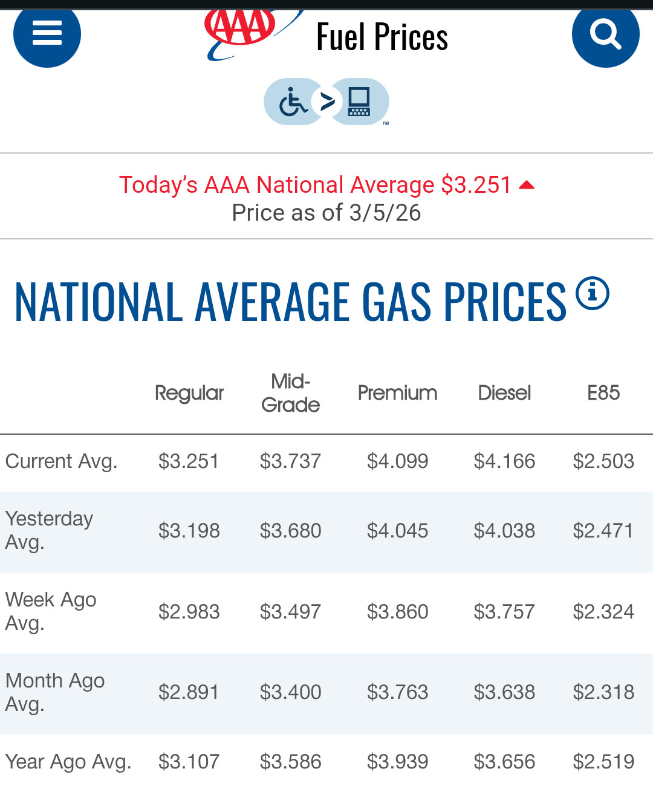Open info icon beside National Average Gas Prices
The height and width of the screenshot is (812, 653).
point(592,294)
